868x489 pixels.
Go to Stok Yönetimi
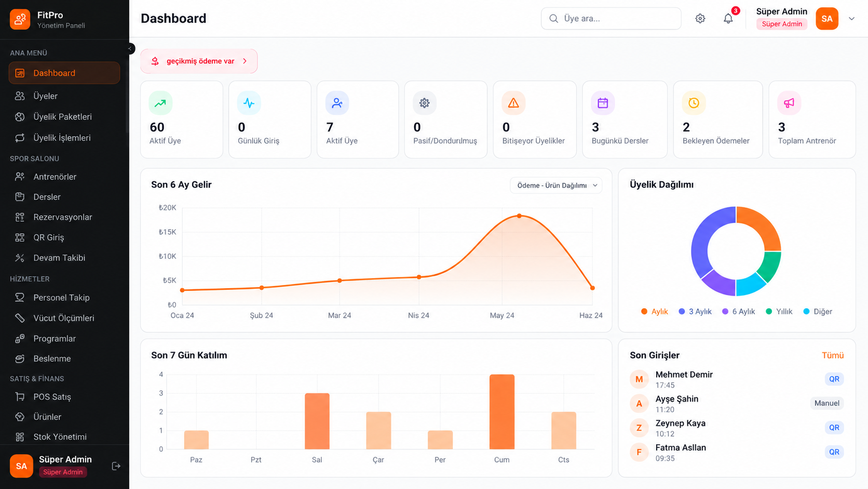coord(64,437)
